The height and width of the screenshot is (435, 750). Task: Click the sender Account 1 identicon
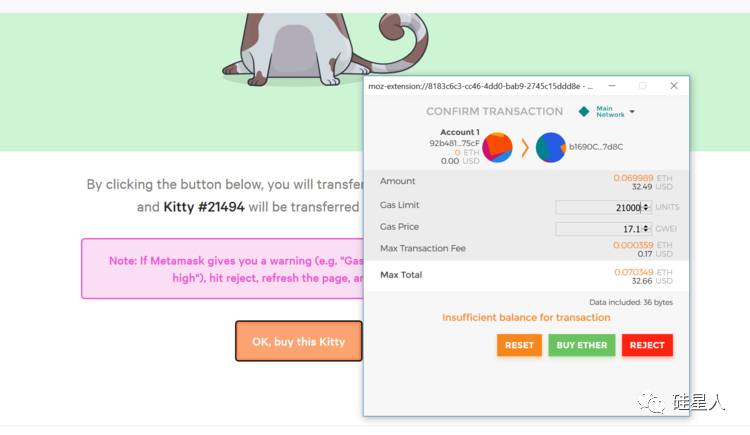coord(498,148)
